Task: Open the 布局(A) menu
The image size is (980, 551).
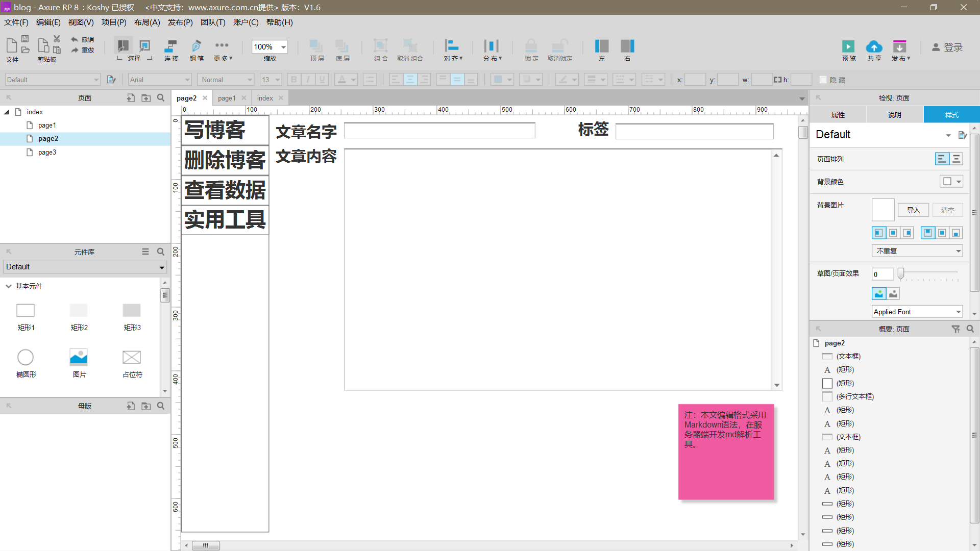Action: (x=147, y=22)
